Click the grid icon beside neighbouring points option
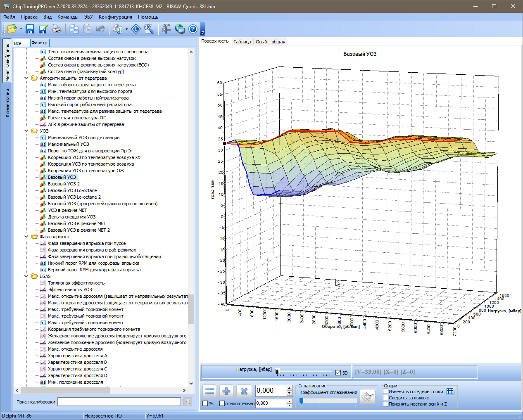 click(450, 392)
